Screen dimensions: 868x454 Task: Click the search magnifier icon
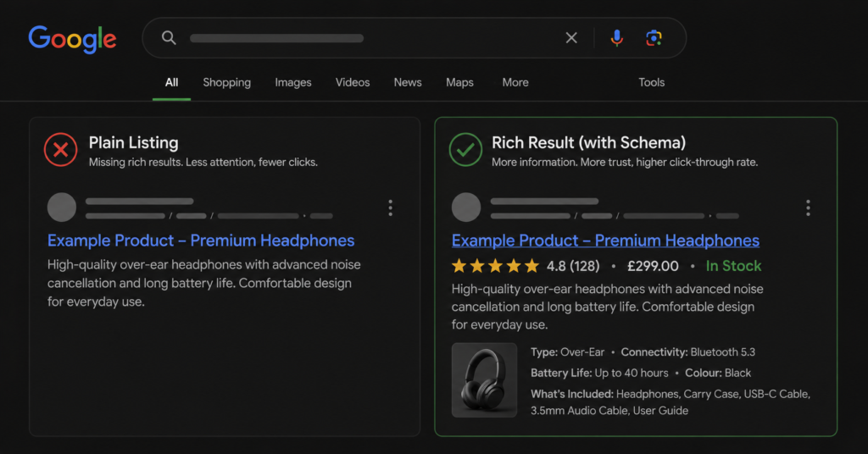(x=169, y=37)
